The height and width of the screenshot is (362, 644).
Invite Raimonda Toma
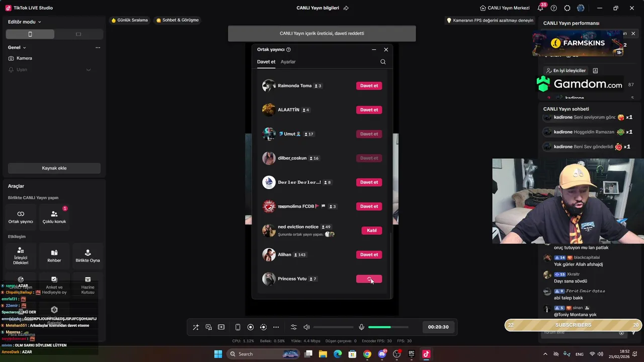(369, 85)
